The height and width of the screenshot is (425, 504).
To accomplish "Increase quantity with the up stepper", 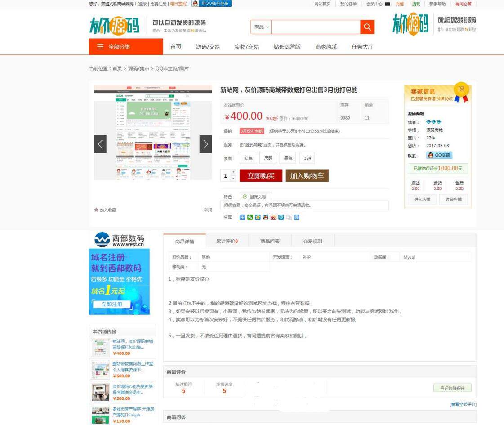I will [x=233, y=172].
